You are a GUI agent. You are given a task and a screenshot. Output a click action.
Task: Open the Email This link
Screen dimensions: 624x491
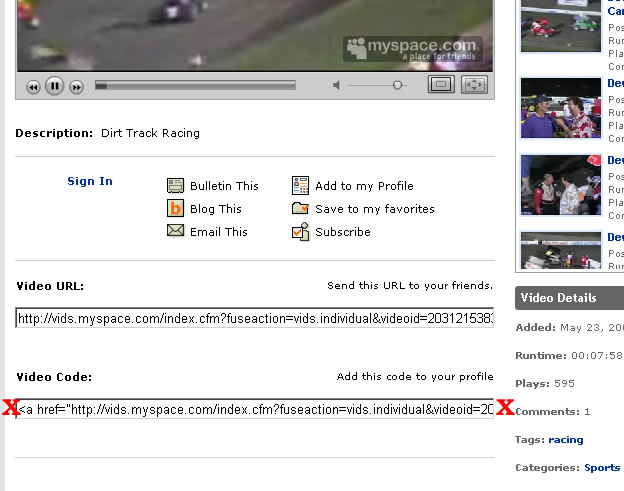(x=218, y=232)
